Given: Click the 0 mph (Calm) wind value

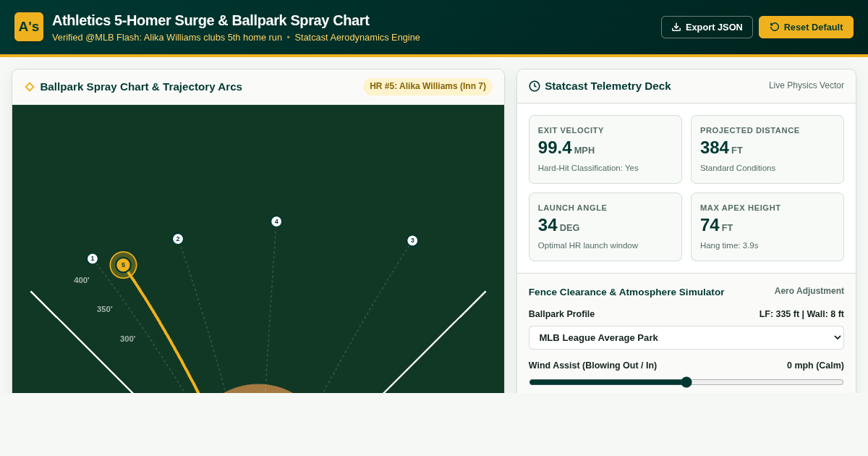Looking at the screenshot, I should (x=815, y=366).
